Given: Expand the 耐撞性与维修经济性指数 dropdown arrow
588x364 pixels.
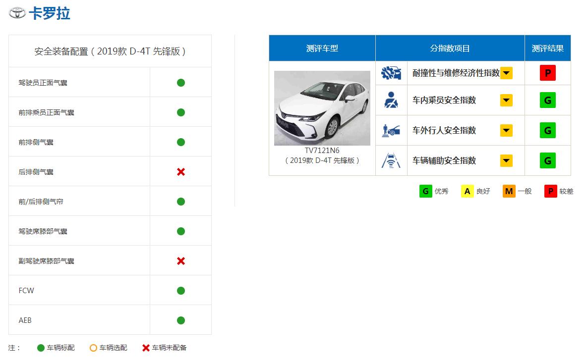Looking at the screenshot, I should (x=506, y=72).
